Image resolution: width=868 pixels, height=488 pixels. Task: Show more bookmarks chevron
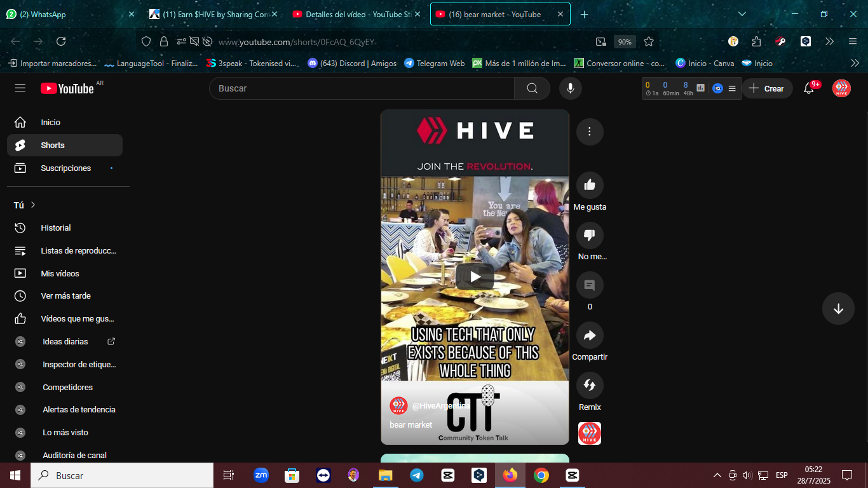tap(855, 63)
